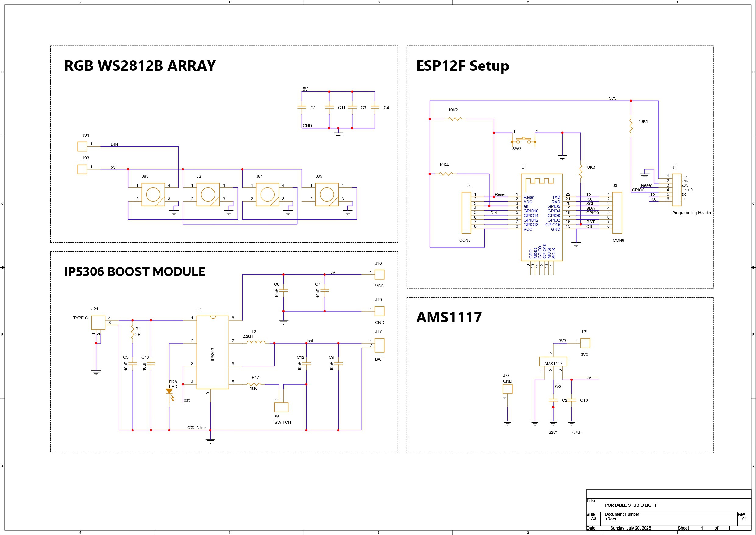Screen dimensions: 756x535
Task: Select the IP5306 BOOST MODULE heading
Action: (134, 271)
